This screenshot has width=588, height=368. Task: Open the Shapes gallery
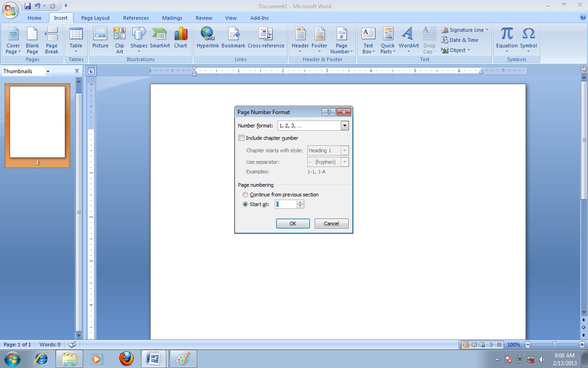[139, 40]
